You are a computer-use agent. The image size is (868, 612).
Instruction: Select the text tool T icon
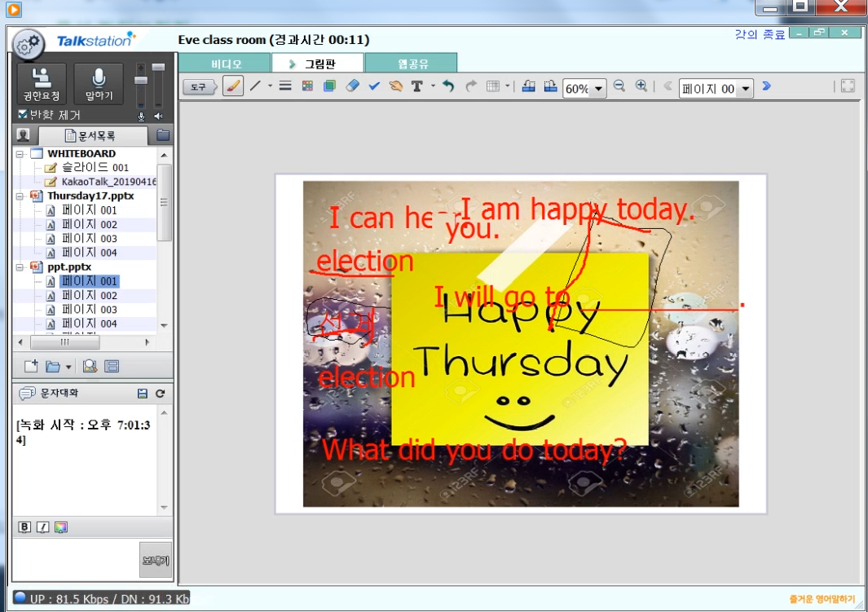click(417, 86)
